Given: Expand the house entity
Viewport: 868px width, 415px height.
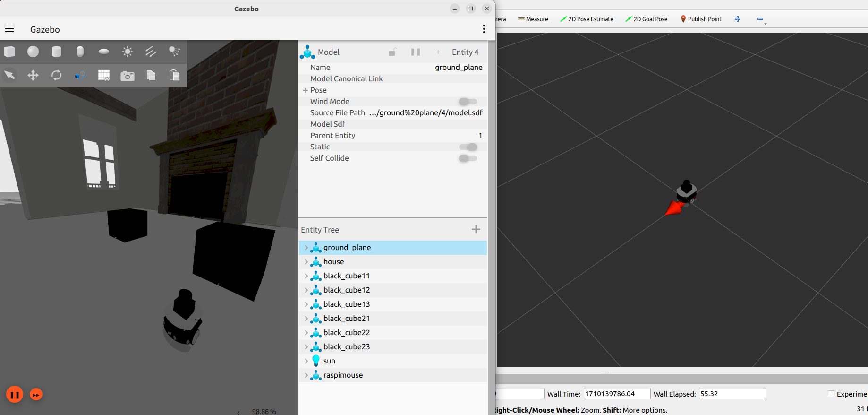Looking at the screenshot, I should (x=306, y=262).
